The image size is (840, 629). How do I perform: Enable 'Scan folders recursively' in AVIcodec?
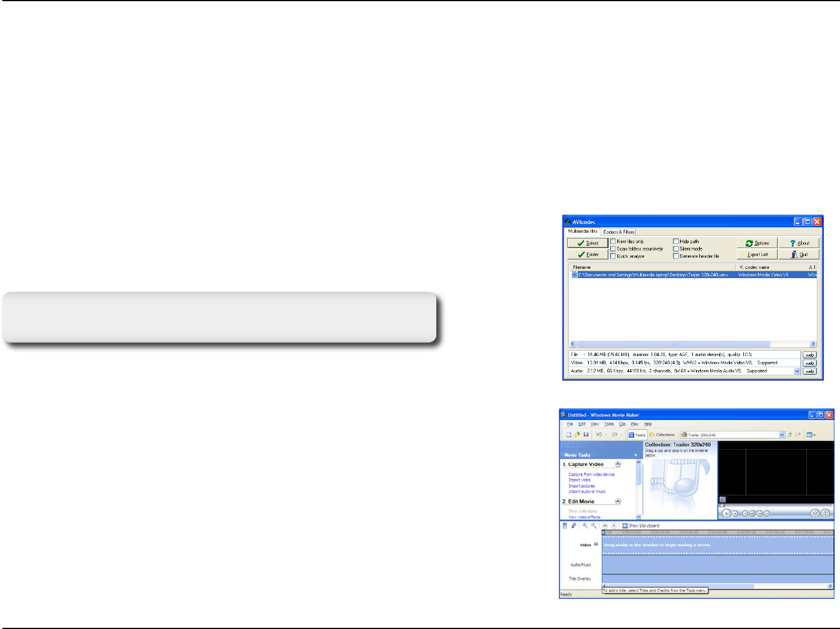[x=613, y=248]
